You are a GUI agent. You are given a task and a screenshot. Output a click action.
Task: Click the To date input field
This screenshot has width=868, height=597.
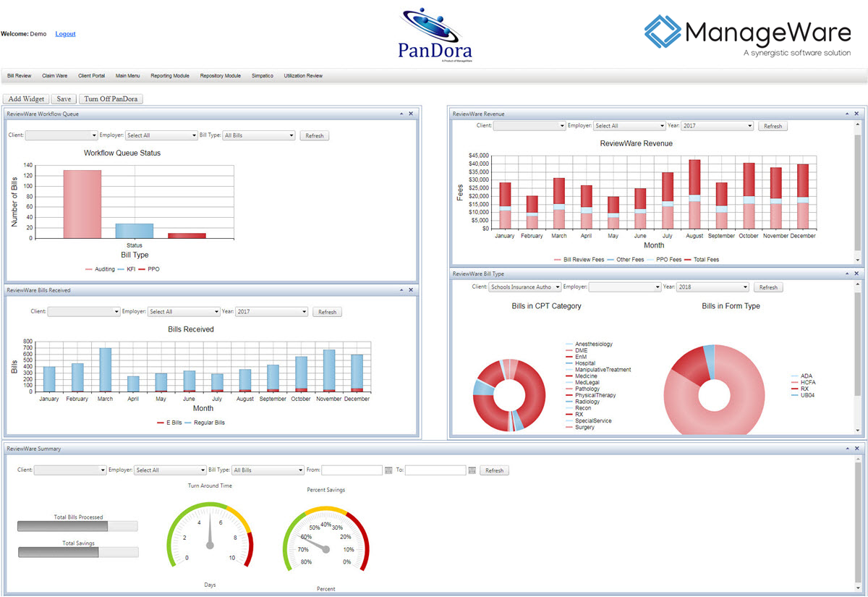pyautogui.click(x=435, y=470)
